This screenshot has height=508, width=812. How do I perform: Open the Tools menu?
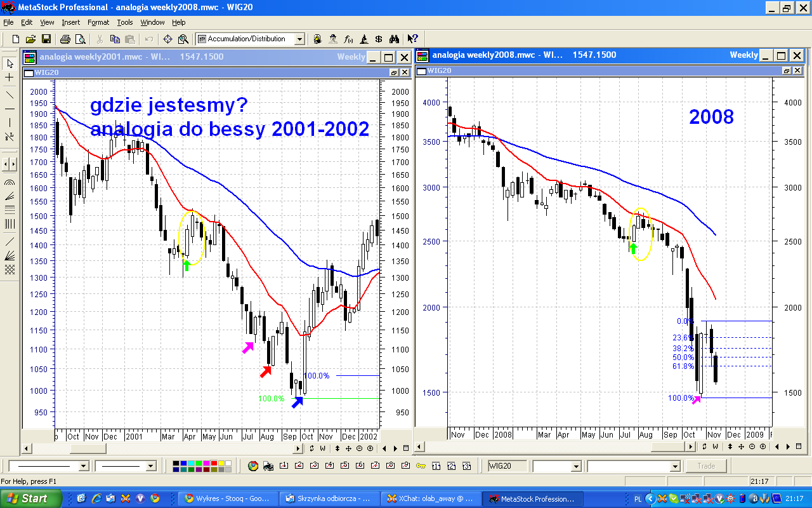pyautogui.click(x=125, y=22)
